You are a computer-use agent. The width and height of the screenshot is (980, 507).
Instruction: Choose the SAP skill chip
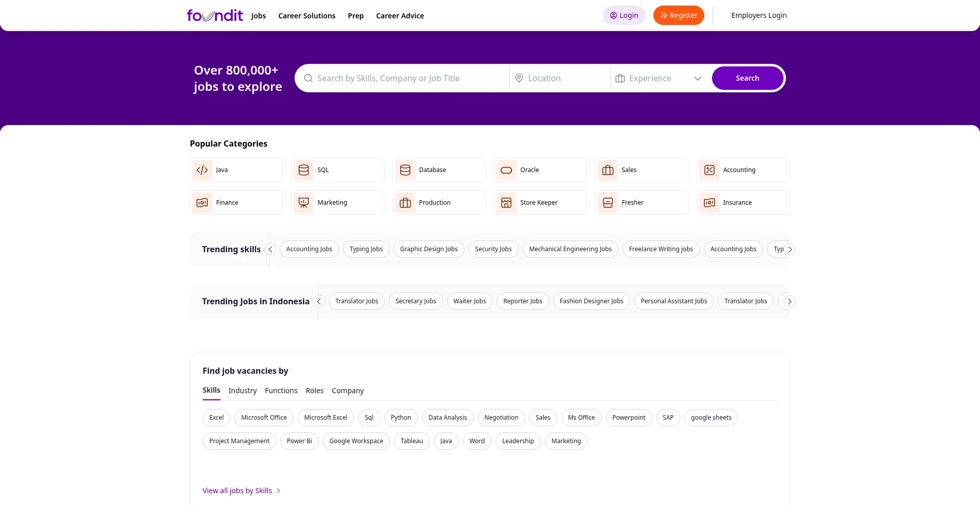668,418
